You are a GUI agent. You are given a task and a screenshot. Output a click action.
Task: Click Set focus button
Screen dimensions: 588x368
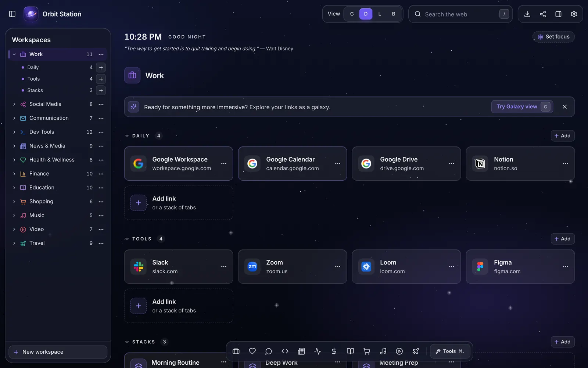tap(554, 37)
